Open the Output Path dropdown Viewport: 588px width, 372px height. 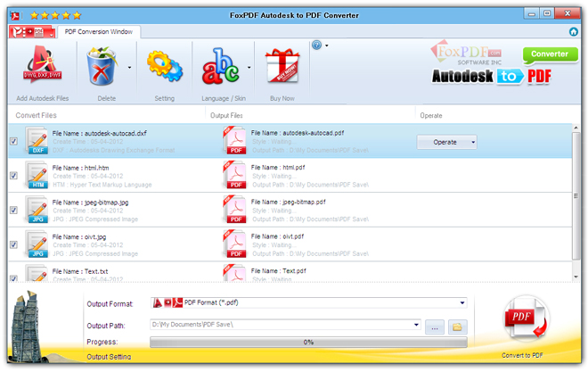click(416, 325)
